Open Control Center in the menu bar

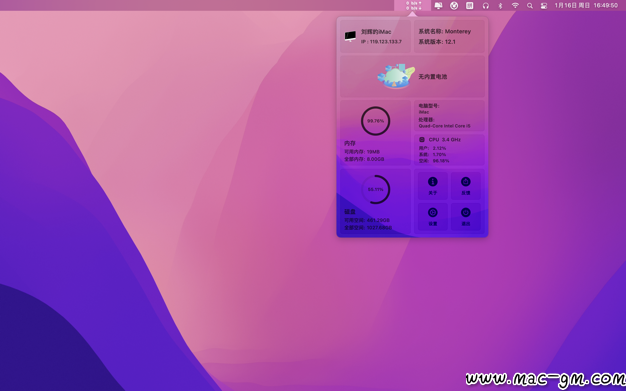[544, 6]
